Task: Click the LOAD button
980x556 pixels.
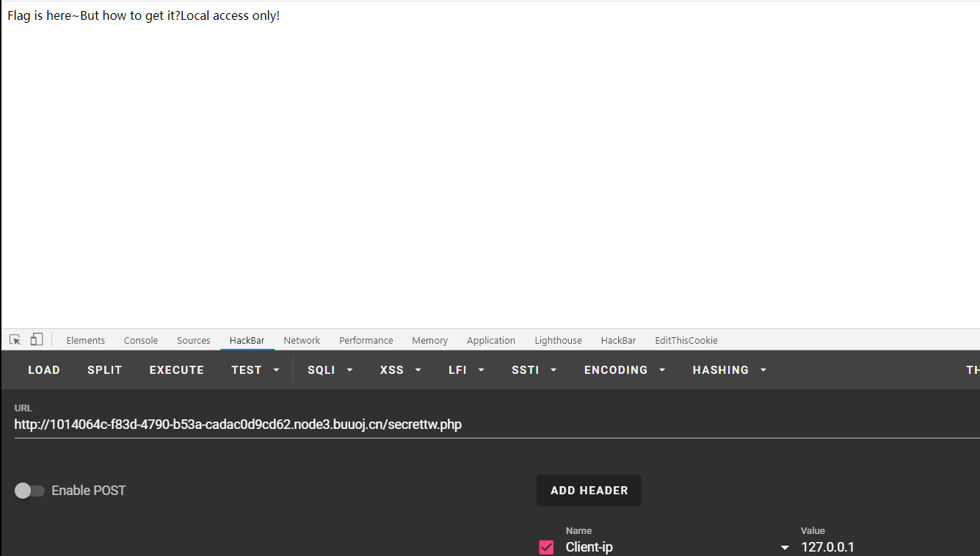Action: point(44,370)
